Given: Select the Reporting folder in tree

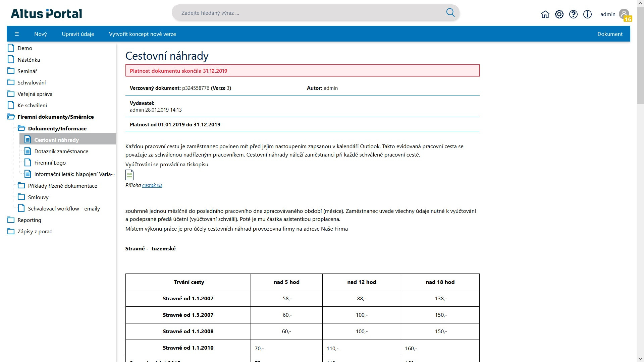Looking at the screenshot, I should (29, 220).
